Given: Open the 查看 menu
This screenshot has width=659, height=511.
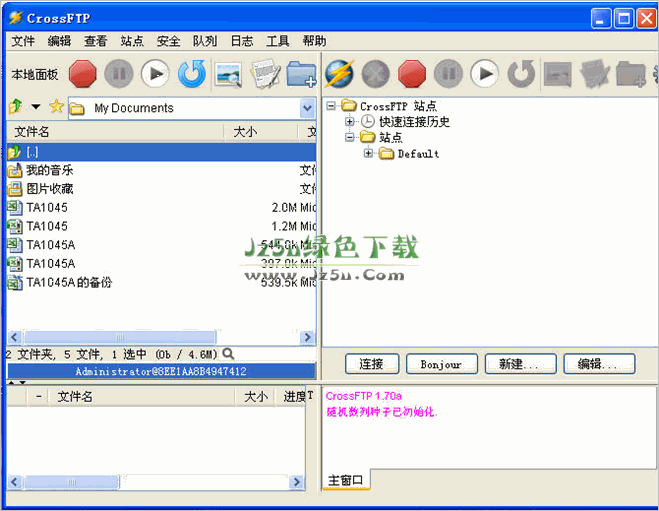Looking at the screenshot, I should (96, 41).
